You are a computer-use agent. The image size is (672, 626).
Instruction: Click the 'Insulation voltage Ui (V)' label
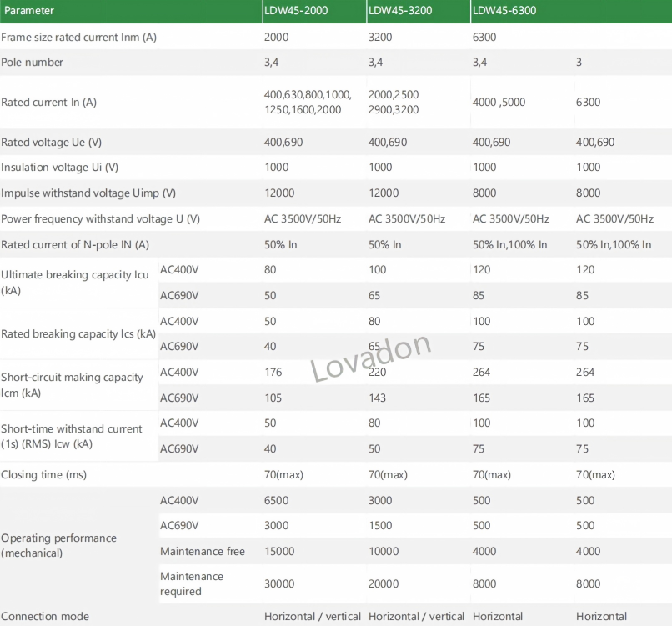59,167
